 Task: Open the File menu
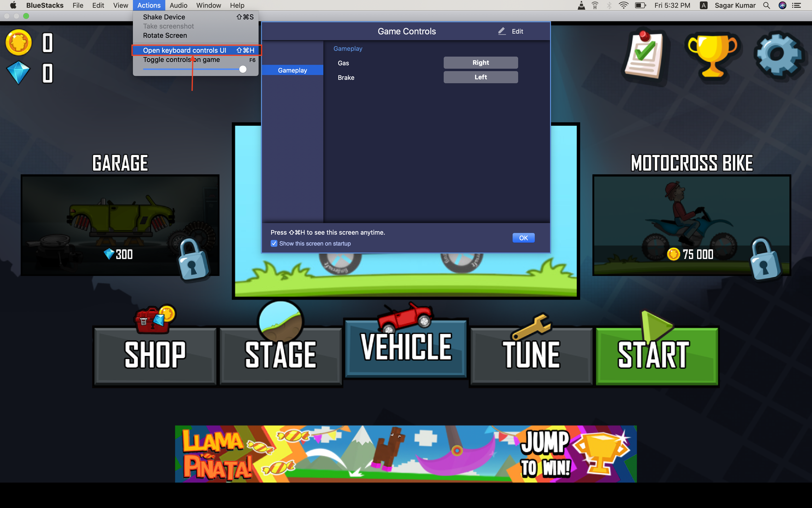[x=78, y=5]
